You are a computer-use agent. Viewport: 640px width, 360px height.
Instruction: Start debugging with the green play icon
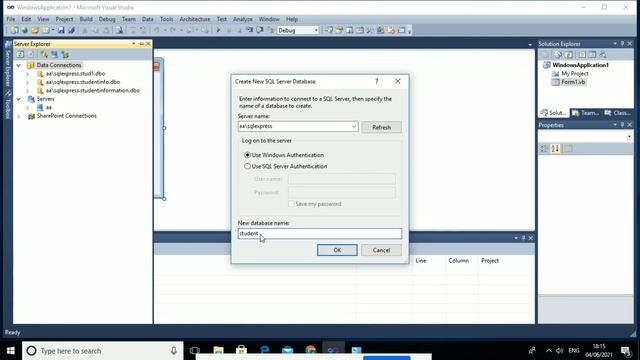coord(218,30)
